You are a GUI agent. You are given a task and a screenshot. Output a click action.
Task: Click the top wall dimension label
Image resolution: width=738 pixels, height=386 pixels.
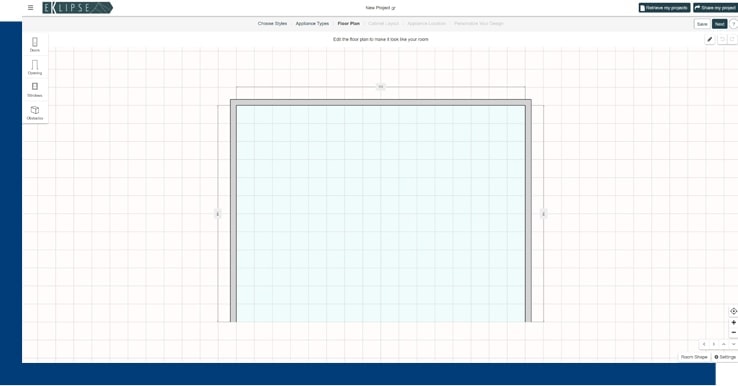(381, 87)
